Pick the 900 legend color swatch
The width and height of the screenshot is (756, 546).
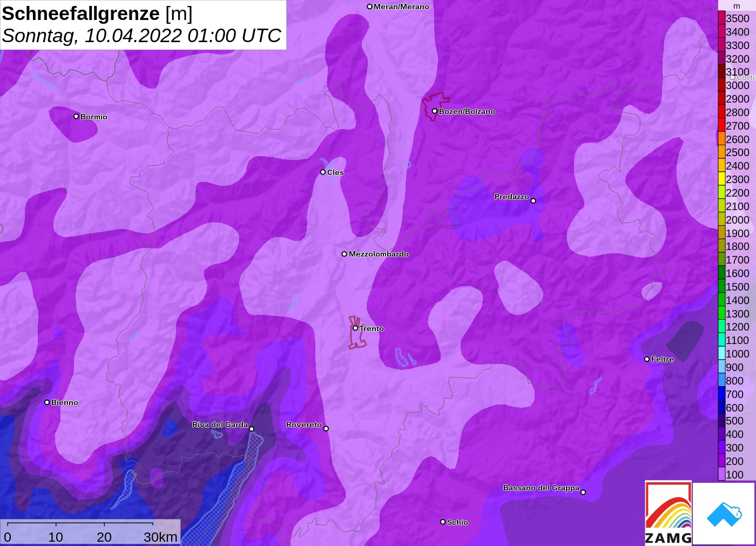(x=721, y=367)
